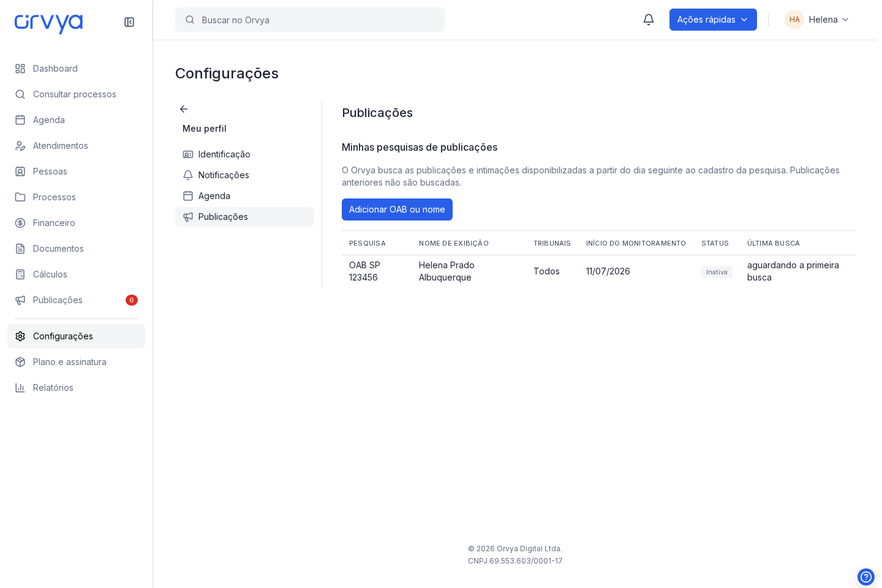The height and width of the screenshot is (588, 882).
Task: Navigate to Financeiro
Action: 76,223
